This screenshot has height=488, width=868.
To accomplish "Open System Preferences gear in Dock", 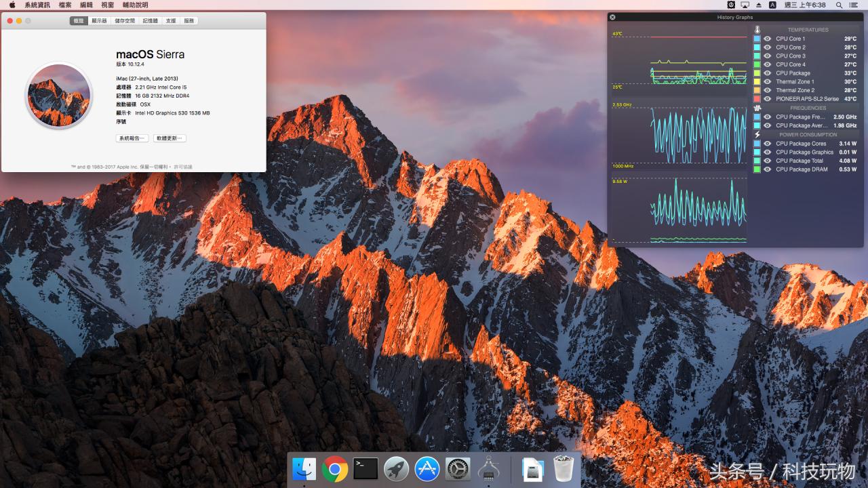I will tap(458, 469).
